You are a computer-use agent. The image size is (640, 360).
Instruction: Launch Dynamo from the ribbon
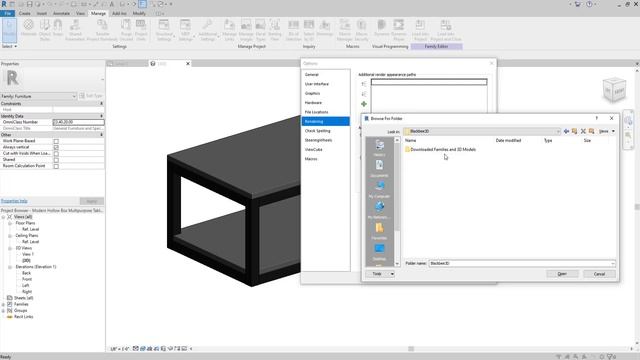pos(382,29)
